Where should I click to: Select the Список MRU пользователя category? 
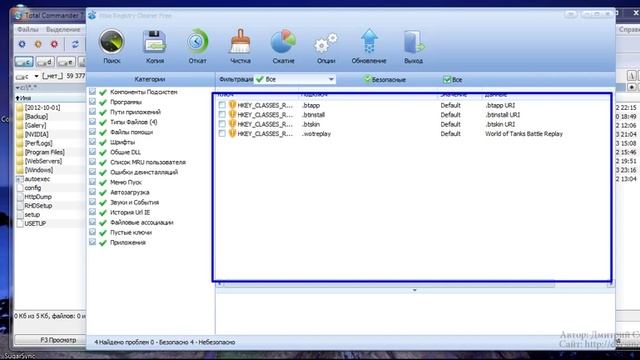click(148, 162)
